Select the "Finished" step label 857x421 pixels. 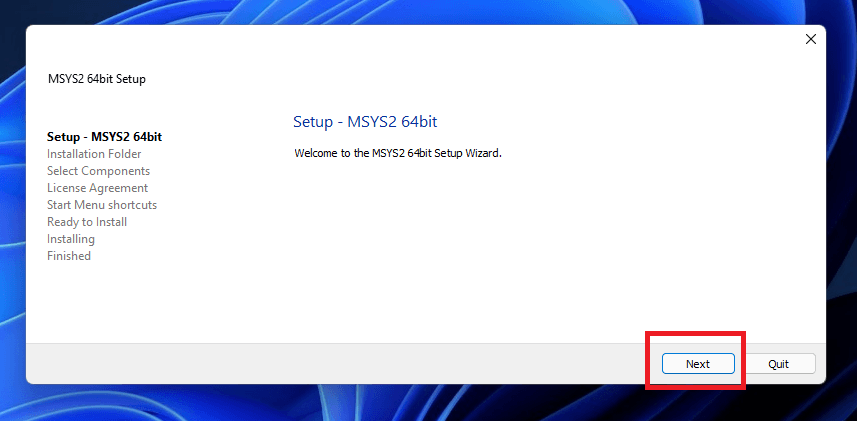69,255
